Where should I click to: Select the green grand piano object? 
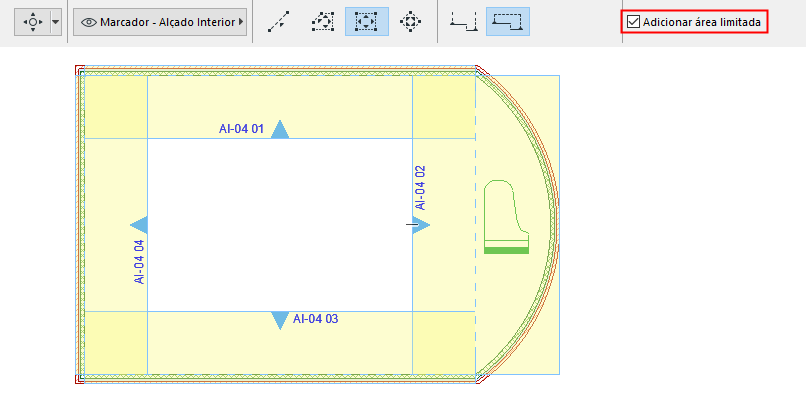(506, 216)
